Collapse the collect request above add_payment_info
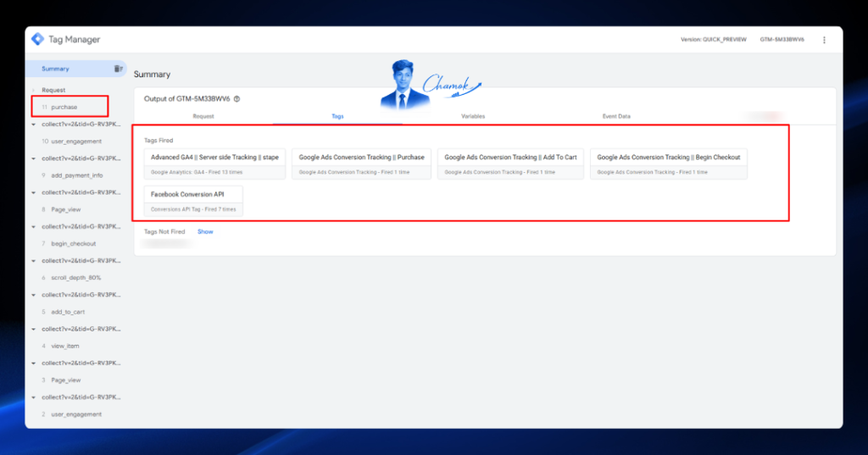 click(x=33, y=158)
